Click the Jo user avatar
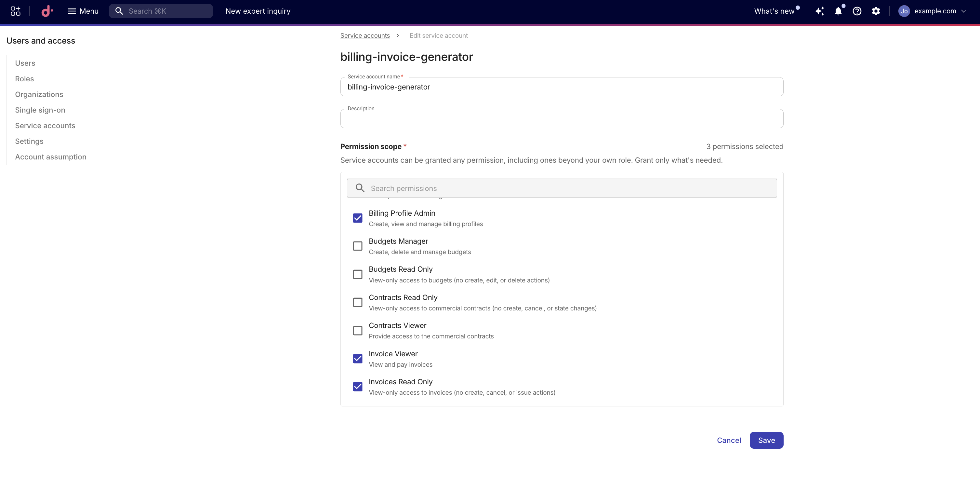 (x=904, y=11)
